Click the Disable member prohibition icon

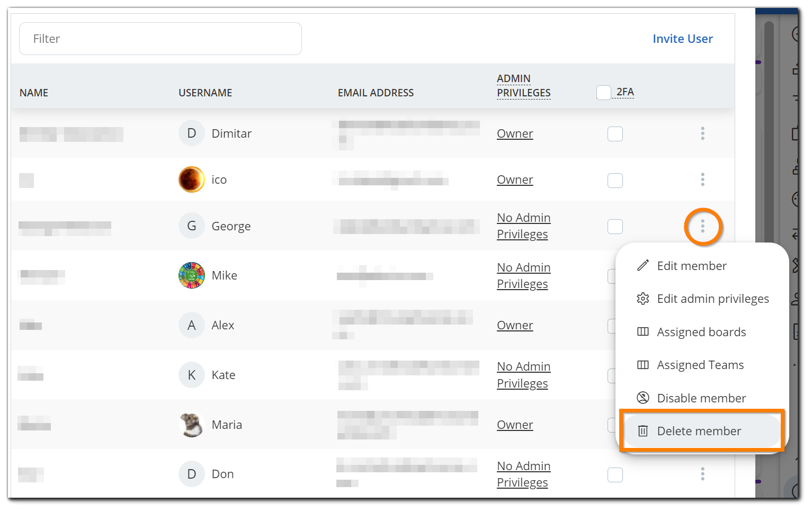(x=643, y=398)
